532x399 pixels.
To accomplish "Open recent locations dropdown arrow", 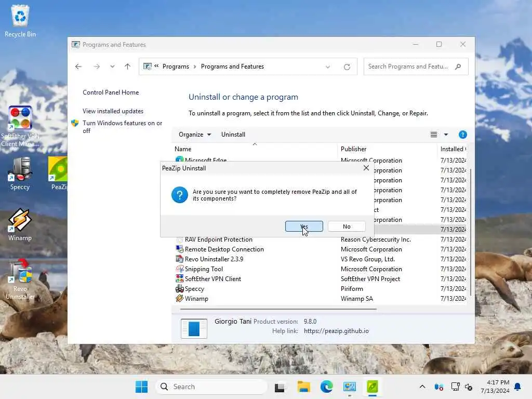I will click(x=112, y=66).
